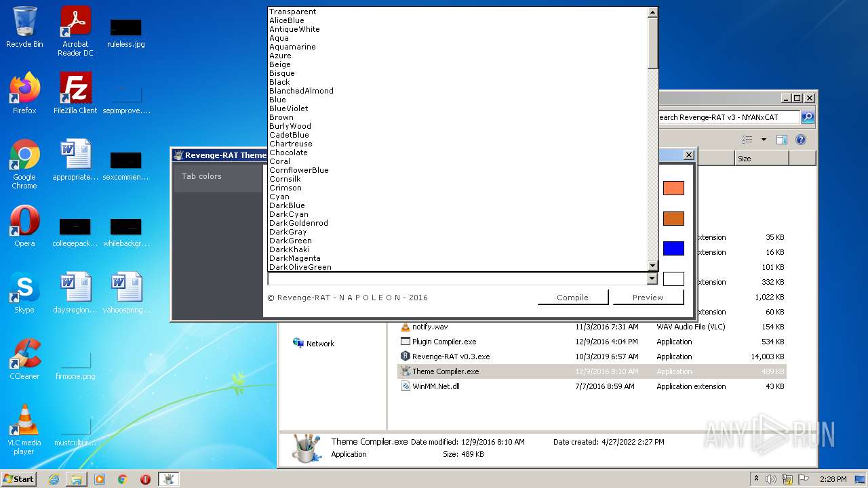Click the Compile button
Viewport: 868px width, 488px height.
click(x=573, y=298)
